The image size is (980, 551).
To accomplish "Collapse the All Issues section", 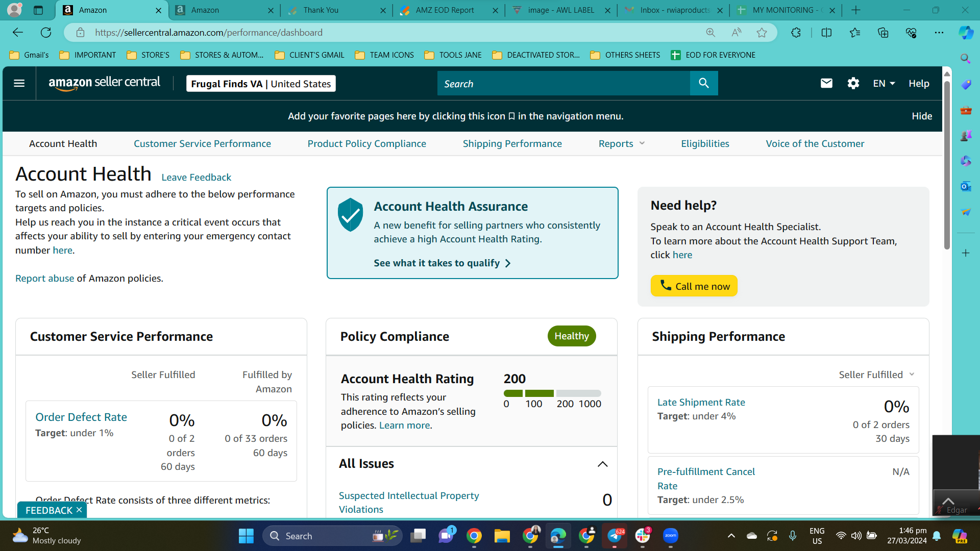I will 602,464.
